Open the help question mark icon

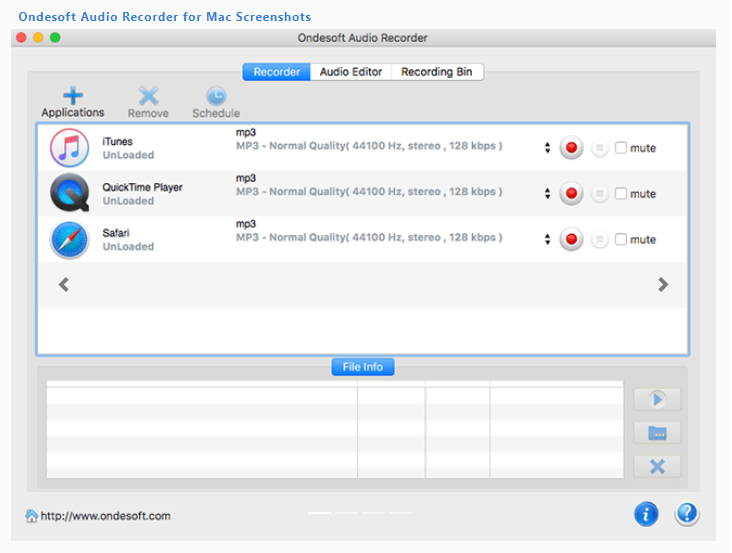click(x=687, y=514)
